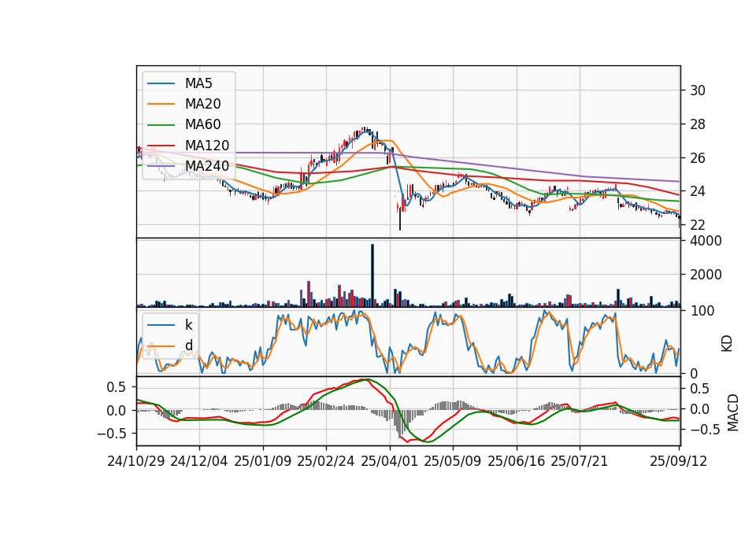
Task: Click the 25/01/09 date tick label
Action: 263,461
